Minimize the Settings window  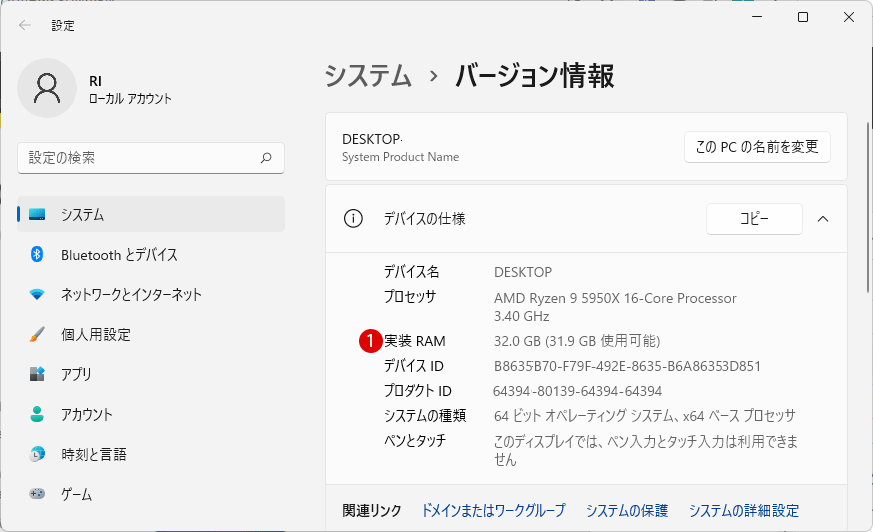757,17
